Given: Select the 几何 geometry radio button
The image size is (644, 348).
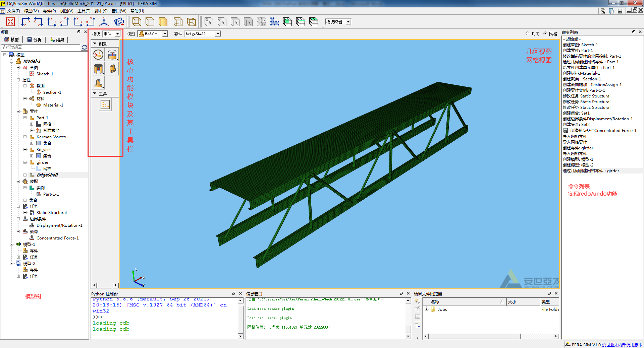Looking at the screenshot, I should pyautogui.click(x=528, y=33).
